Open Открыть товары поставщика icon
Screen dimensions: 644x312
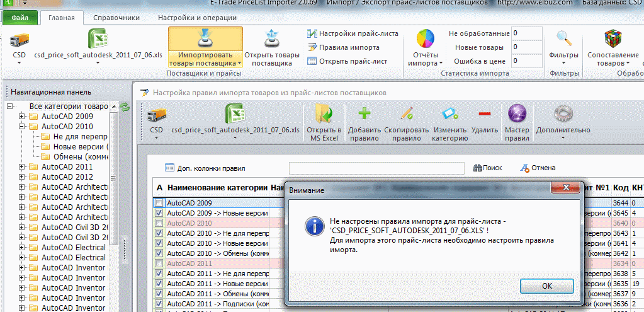click(271, 38)
